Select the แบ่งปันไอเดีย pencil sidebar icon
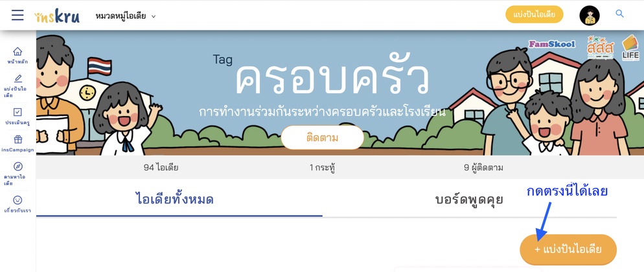Screen dimensions: 644x272 17,78
